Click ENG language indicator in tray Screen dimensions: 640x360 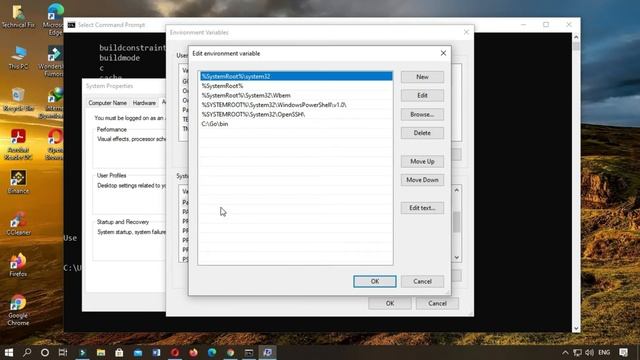(x=604, y=352)
